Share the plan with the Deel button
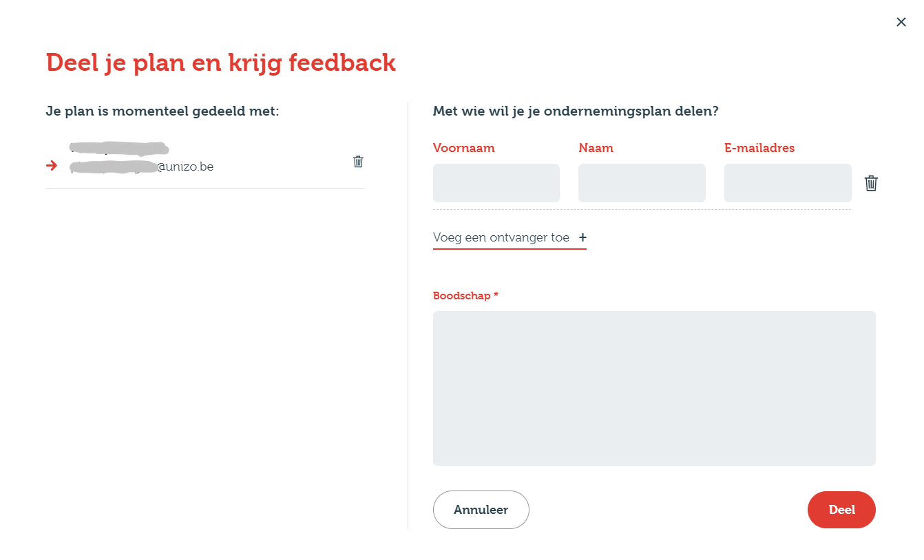Screen dimensions: 924x560 (841, 510)
